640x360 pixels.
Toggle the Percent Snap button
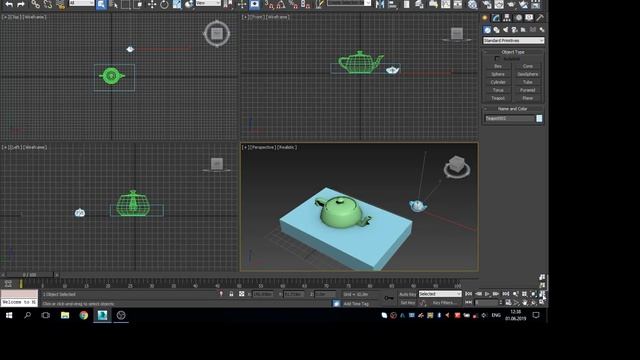(x=293, y=4)
